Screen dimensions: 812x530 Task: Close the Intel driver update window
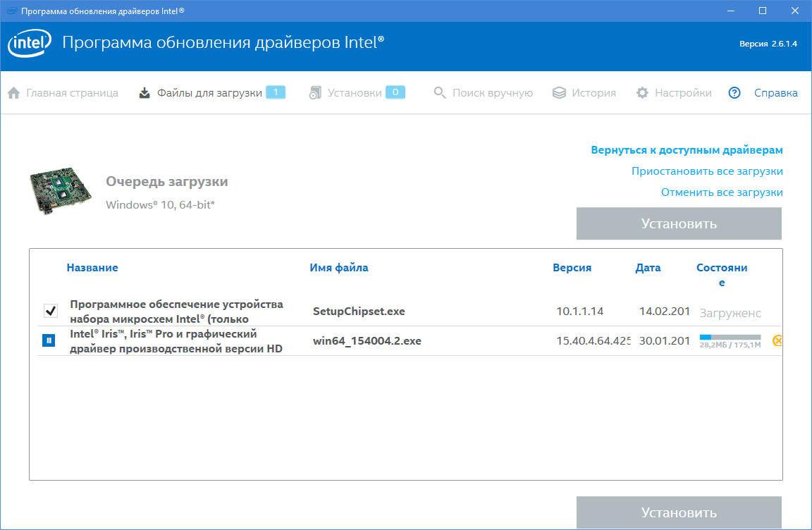tap(795, 11)
